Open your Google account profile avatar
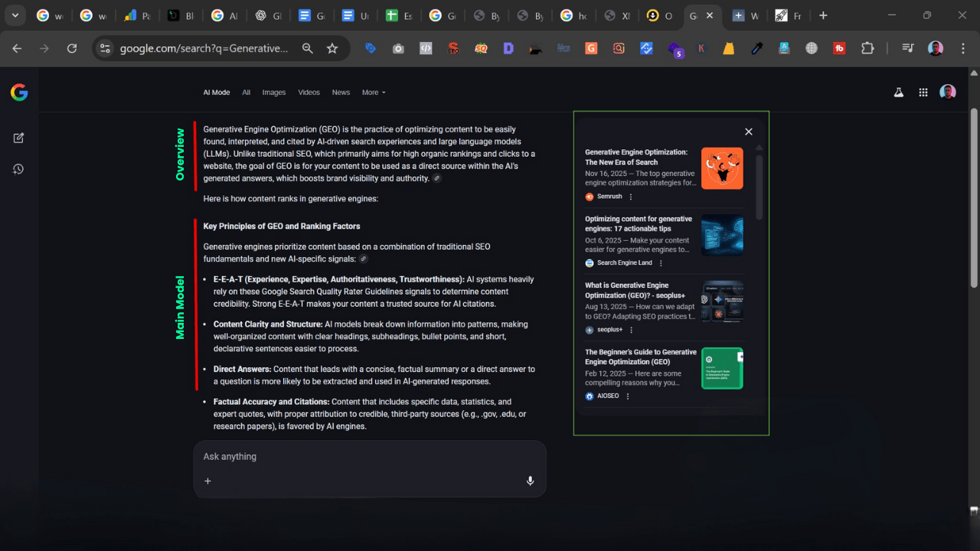 coord(948,91)
